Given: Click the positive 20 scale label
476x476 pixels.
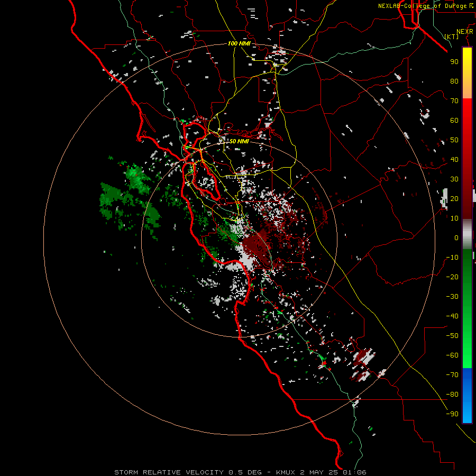Looking at the screenshot, I should pyautogui.click(x=454, y=198).
